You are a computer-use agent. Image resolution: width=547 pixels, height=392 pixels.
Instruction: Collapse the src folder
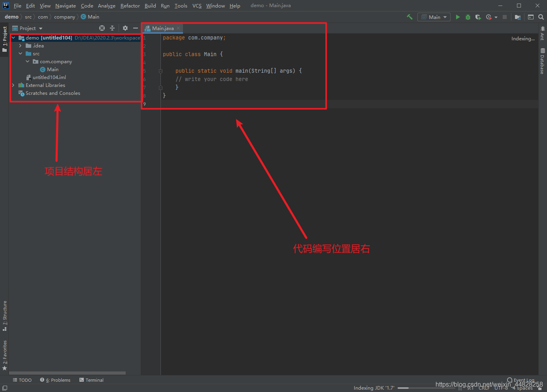point(21,54)
